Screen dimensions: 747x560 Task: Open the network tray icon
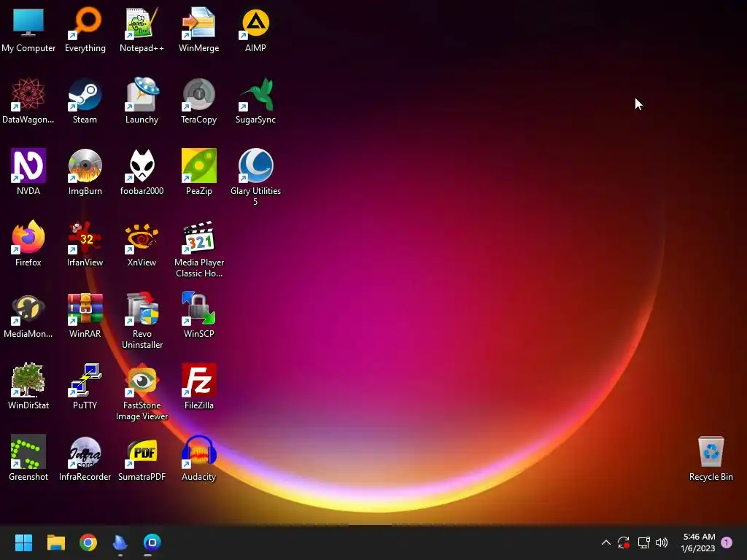pos(643,542)
